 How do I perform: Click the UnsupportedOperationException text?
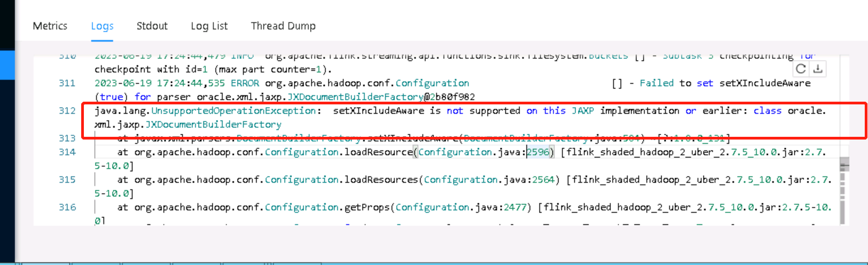point(234,110)
